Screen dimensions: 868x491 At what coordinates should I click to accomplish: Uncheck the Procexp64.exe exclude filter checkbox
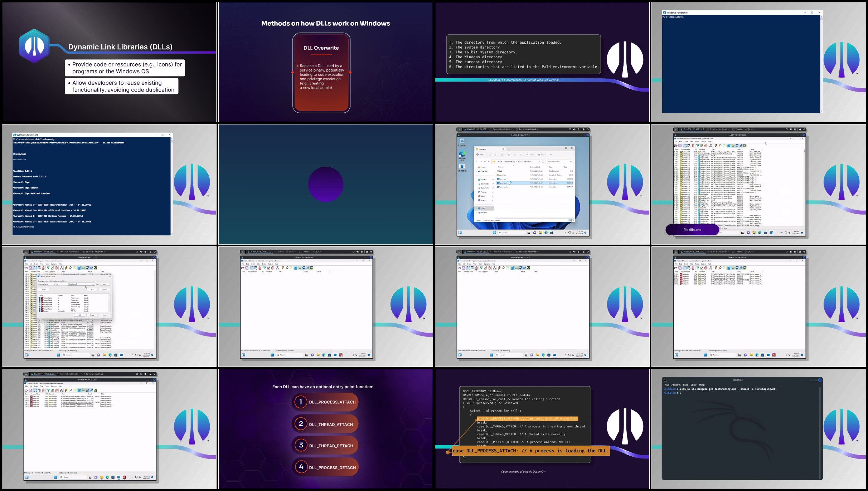coord(39,307)
